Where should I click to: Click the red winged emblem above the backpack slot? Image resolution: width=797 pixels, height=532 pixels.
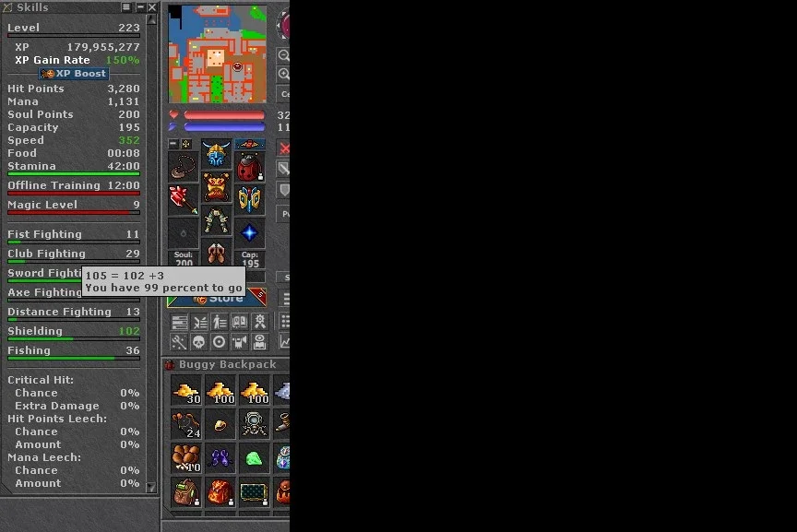click(x=250, y=144)
